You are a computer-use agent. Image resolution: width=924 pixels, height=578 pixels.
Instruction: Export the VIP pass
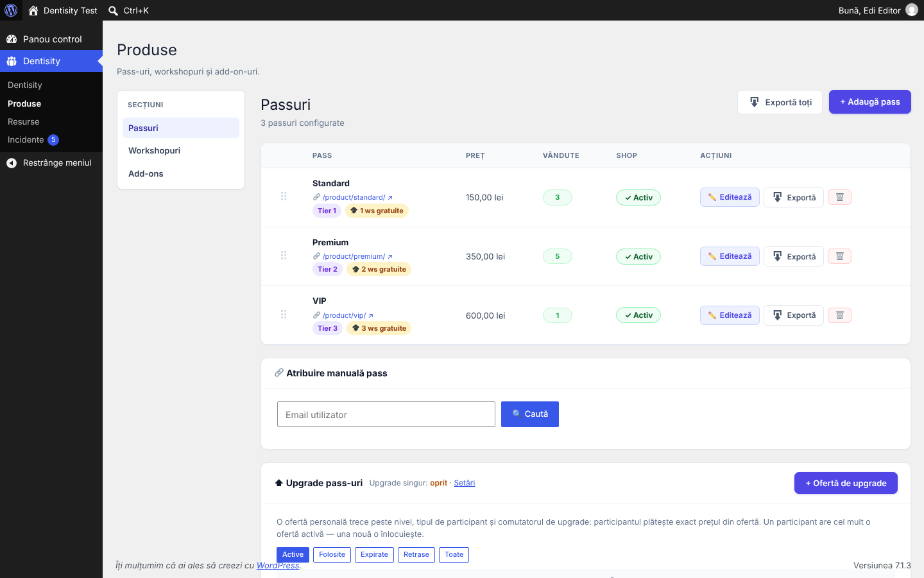tap(794, 315)
